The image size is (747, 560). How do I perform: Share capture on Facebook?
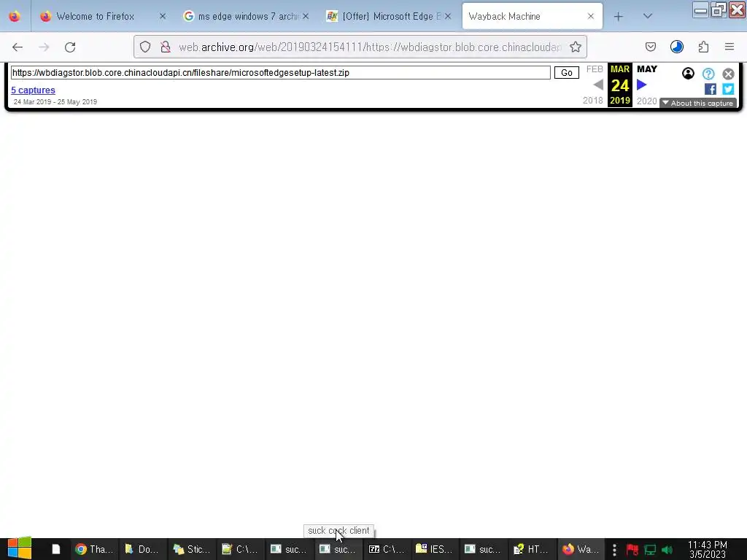click(x=710, y=89)
